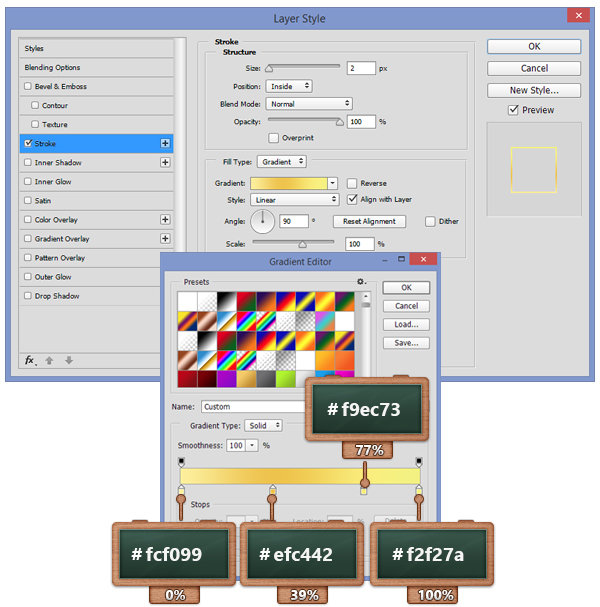Screen dimensions: 600x607
Task: Click the plus icon beside Stroke
Action: [x=165, y=143]
